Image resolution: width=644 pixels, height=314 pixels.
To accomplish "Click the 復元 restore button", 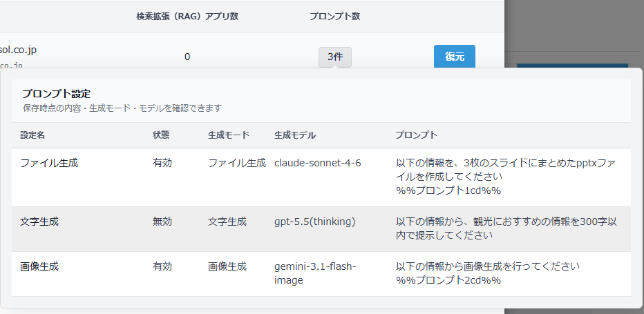I will (454, 57).
